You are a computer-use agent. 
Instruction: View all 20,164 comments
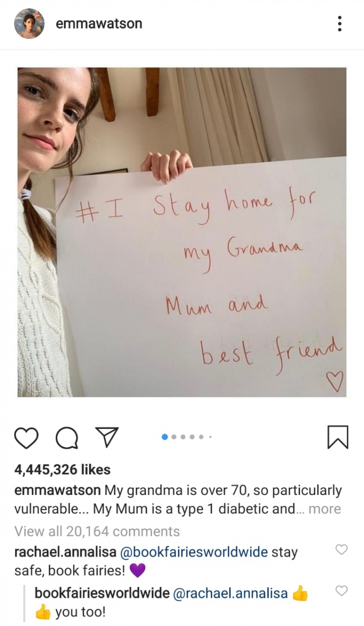click(x=97, y=531)
